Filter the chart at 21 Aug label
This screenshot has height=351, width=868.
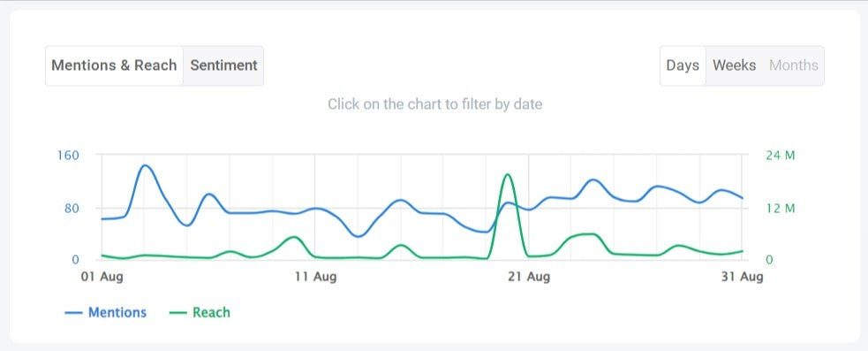click(x=529, y=276)
